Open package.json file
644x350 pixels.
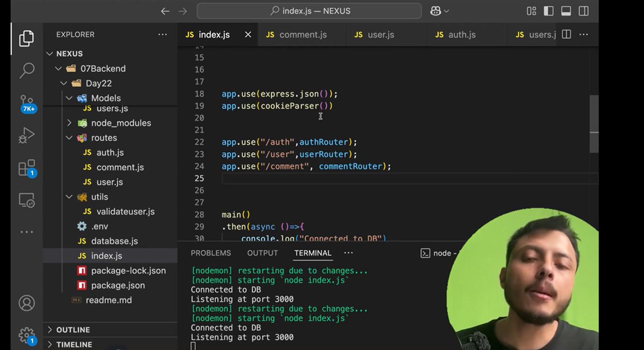pos(110,285)
